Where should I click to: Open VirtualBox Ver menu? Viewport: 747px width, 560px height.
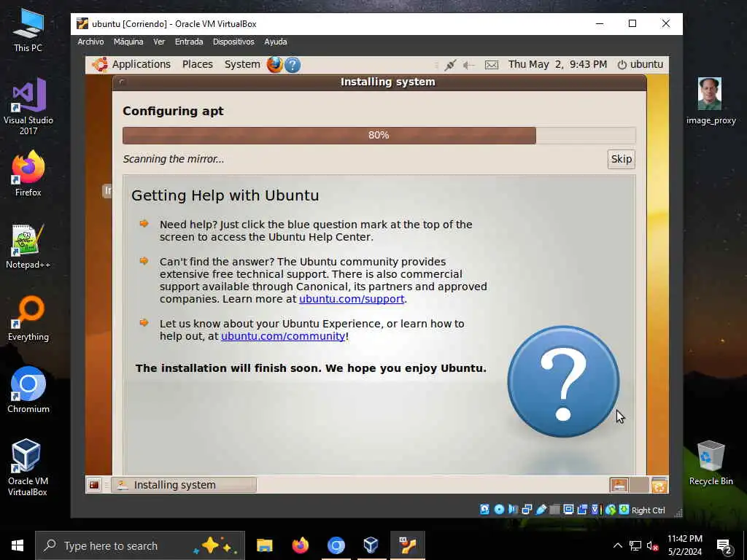click(159, 42)
